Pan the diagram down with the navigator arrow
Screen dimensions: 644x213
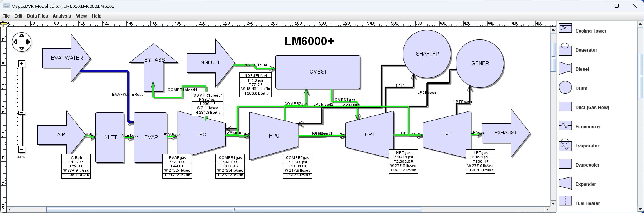tap(22, 48)
